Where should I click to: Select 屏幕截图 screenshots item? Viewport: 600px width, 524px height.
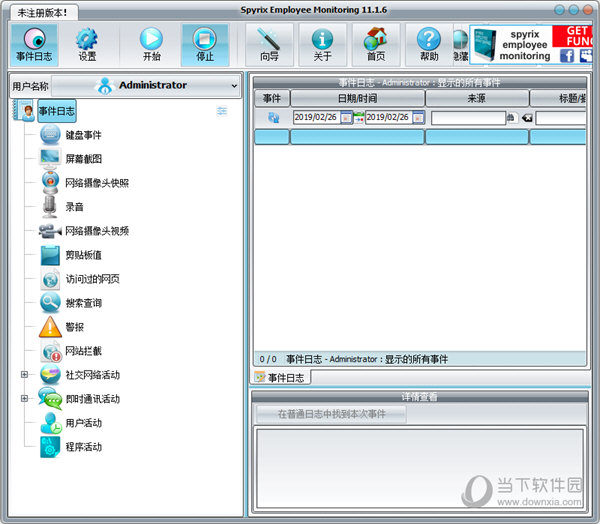(x=83, y=159)
